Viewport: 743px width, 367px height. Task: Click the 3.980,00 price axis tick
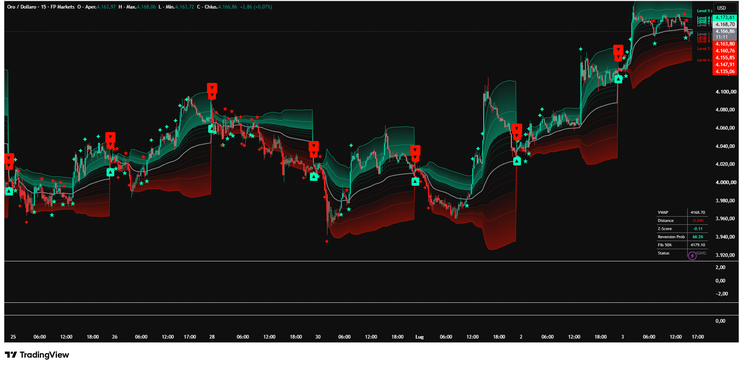(x=725, y=200)
